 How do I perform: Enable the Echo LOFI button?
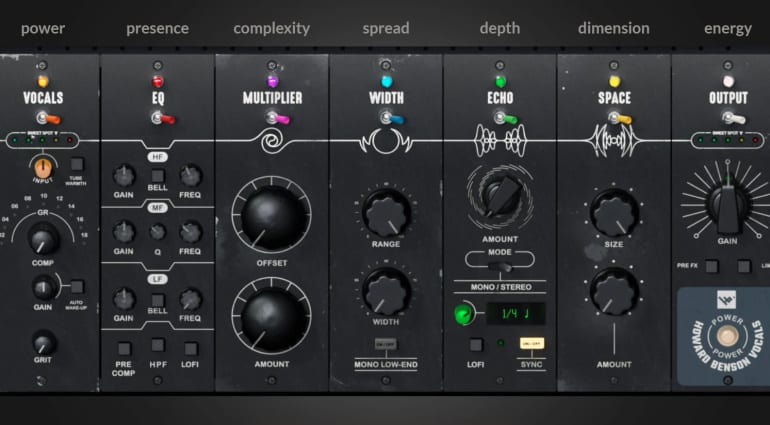(x=475, y=344)
